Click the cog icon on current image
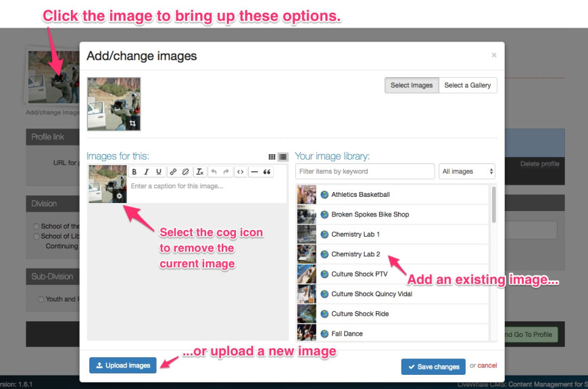The width and height of the screenshot is (588, 389). (120, 196)
